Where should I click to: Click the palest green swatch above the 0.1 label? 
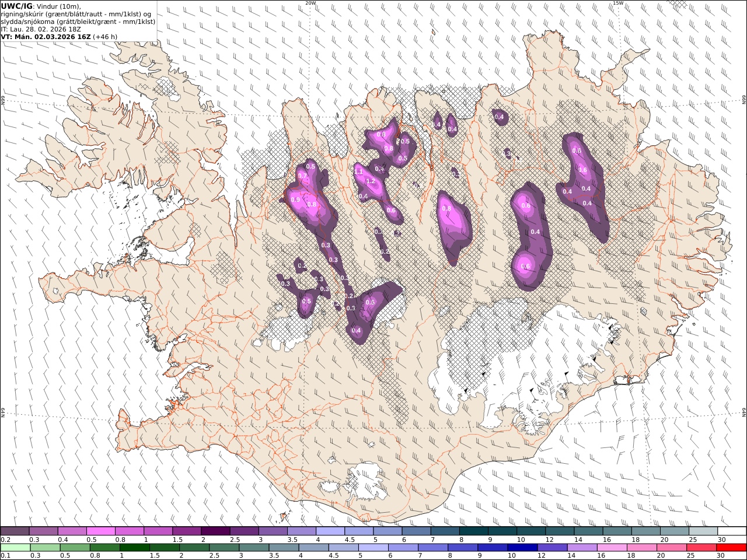pos(15,548)
